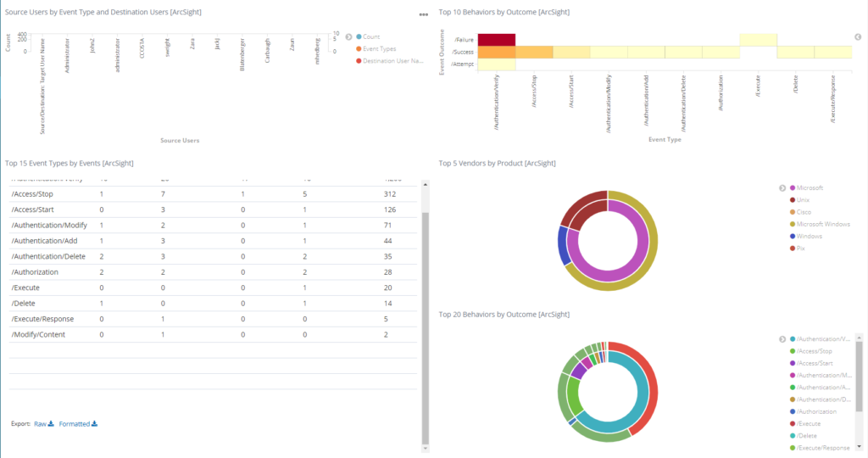868x458 pixels.
Task: Click the table scrollbar down arrow
Action: (x=426, y=449)
